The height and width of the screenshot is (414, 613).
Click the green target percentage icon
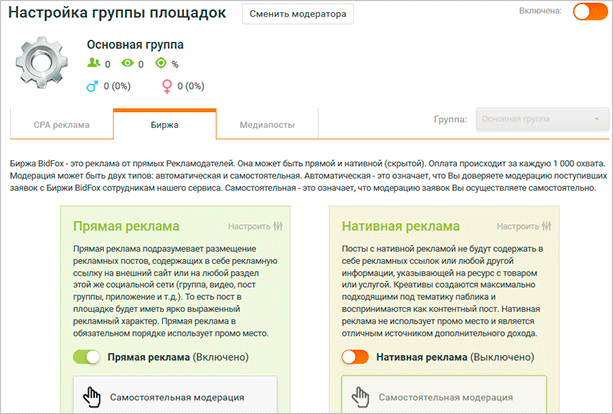[x=161, y=63]
